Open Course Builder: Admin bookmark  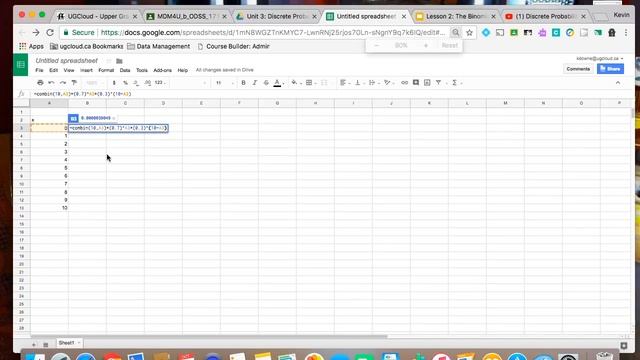tap(233, 47)
